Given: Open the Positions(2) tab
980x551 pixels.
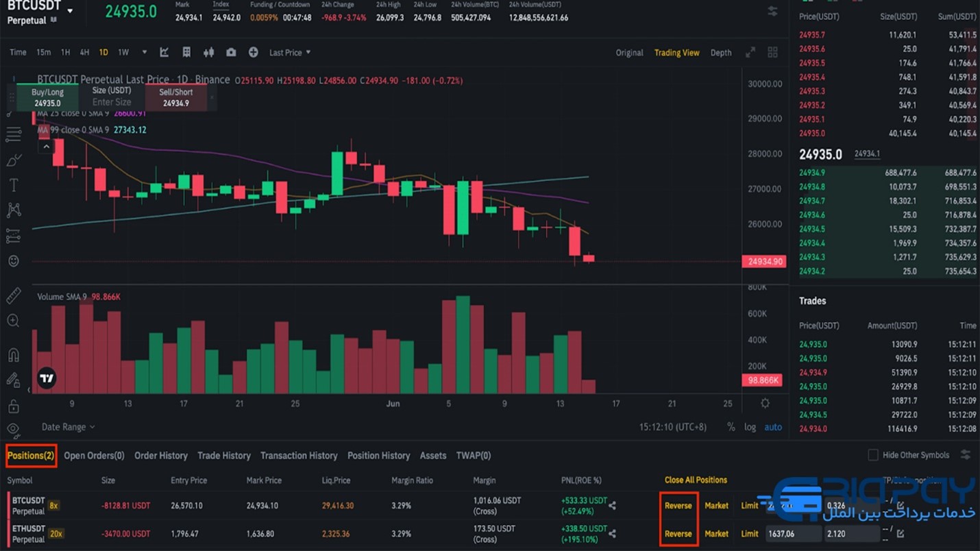Looking at the screenshot, I should click(31, 456).
